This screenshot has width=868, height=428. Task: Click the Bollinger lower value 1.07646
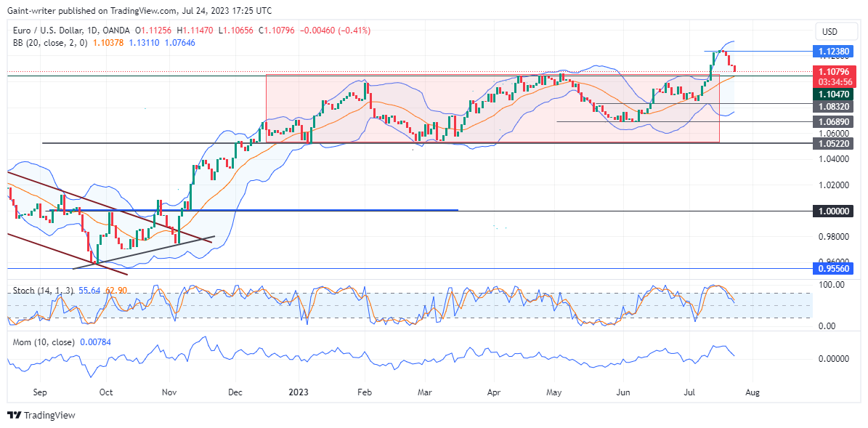click(x=181, y=43)
